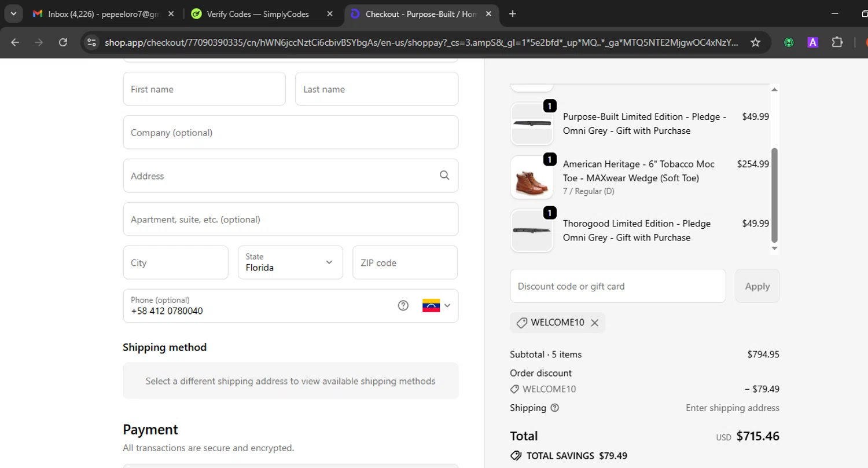Viewport: 868px width, 468px height.
Task: Click the Apply discount button
Action: coord(757,286)
